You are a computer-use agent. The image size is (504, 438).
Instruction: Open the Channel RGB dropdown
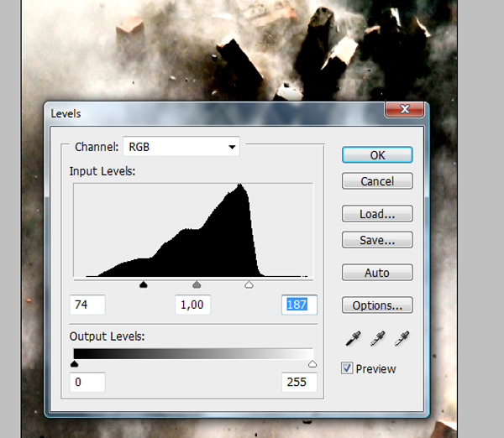[x=181, y=147]
